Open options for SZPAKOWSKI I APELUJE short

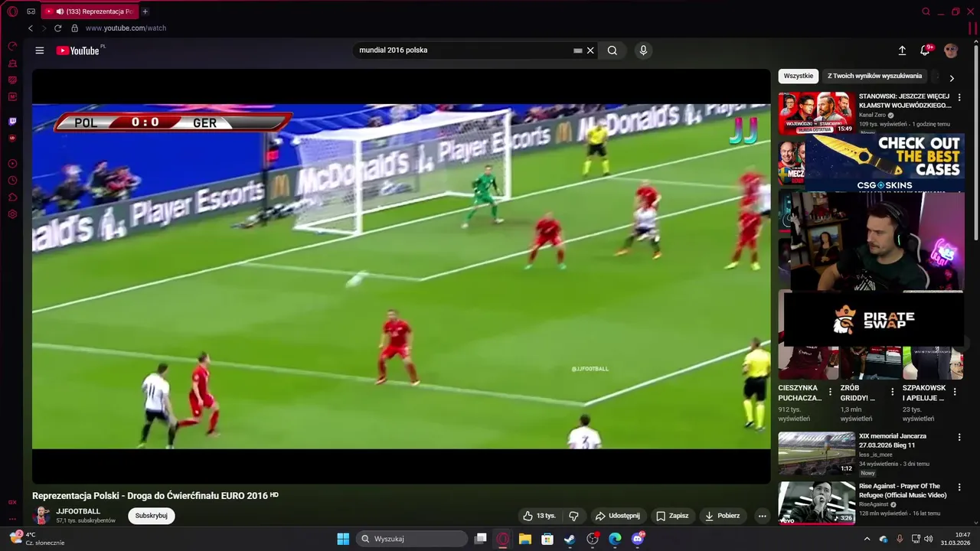coord(954,392)
